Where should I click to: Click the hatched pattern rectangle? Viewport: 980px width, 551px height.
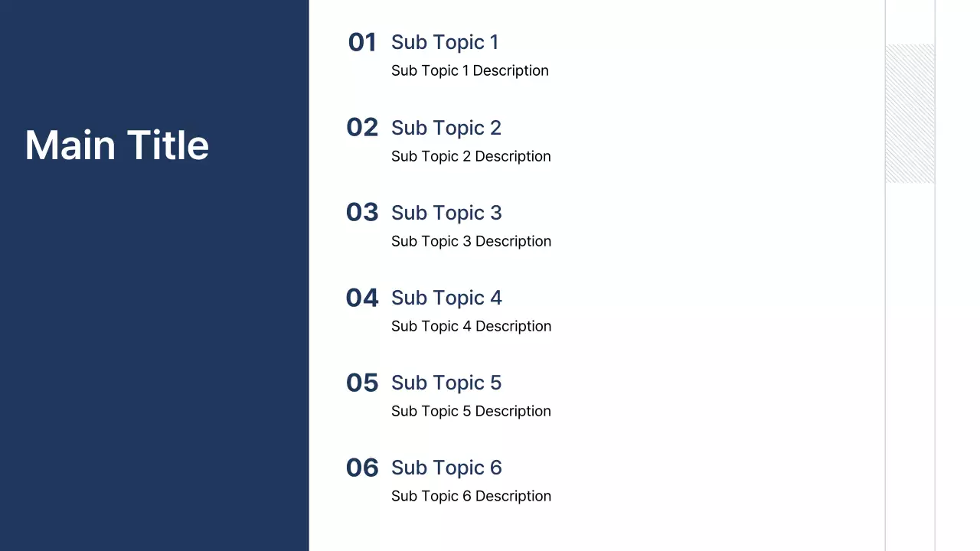pos(910,113)
